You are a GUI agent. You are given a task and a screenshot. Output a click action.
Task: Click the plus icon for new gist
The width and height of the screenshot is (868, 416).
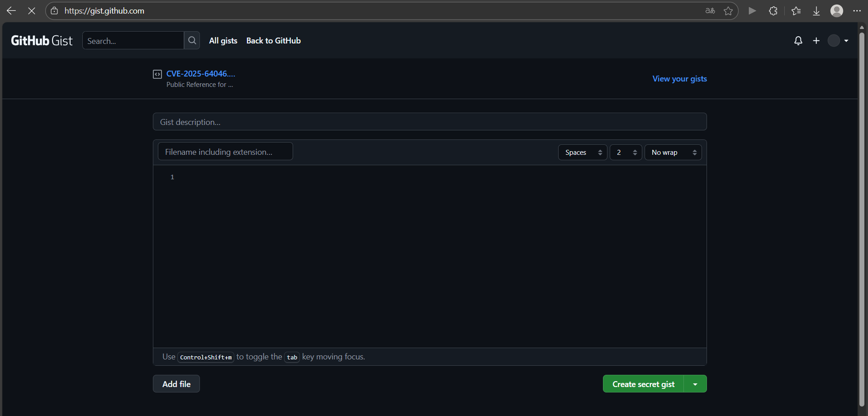point(816,41)
